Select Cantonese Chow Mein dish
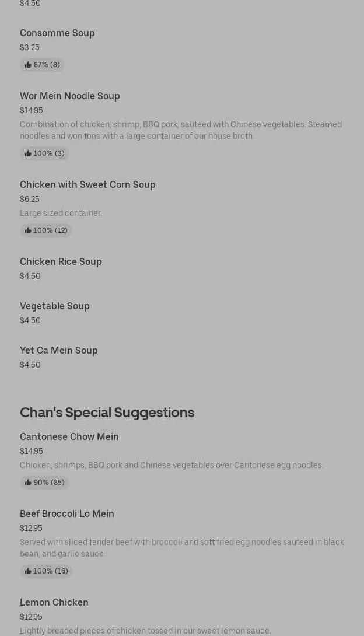 pos(69,437)
